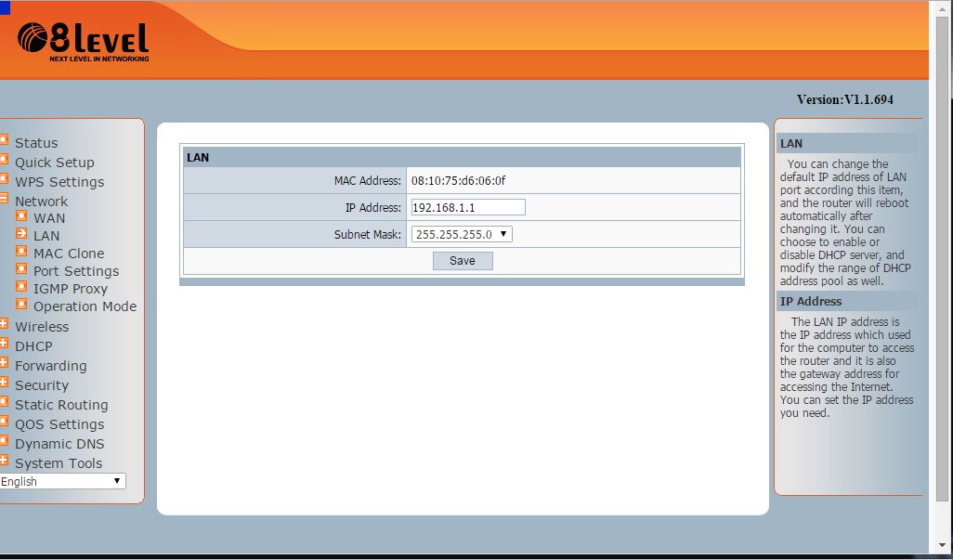Click MAC address value 08:10:75:d6:06:0f

[459, 180]
